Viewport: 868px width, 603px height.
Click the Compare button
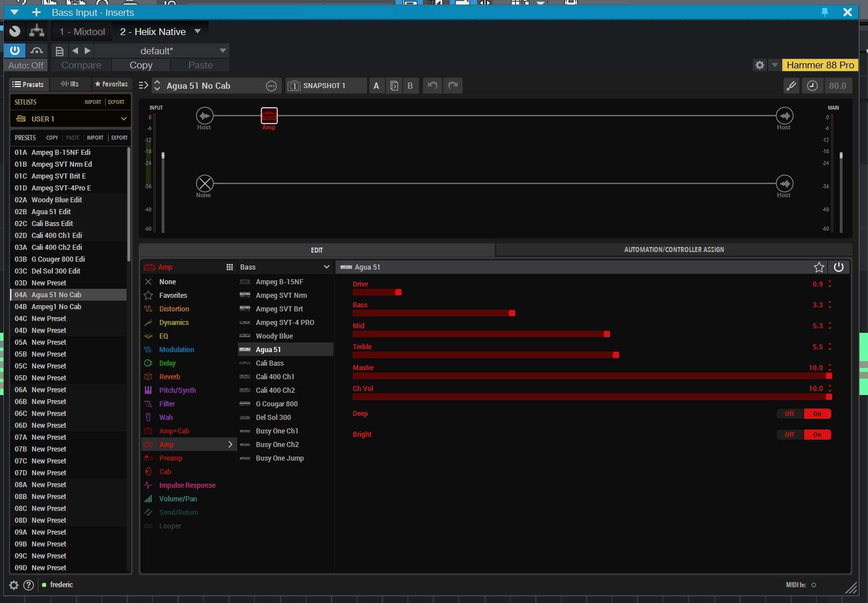[x=81, y=66]
